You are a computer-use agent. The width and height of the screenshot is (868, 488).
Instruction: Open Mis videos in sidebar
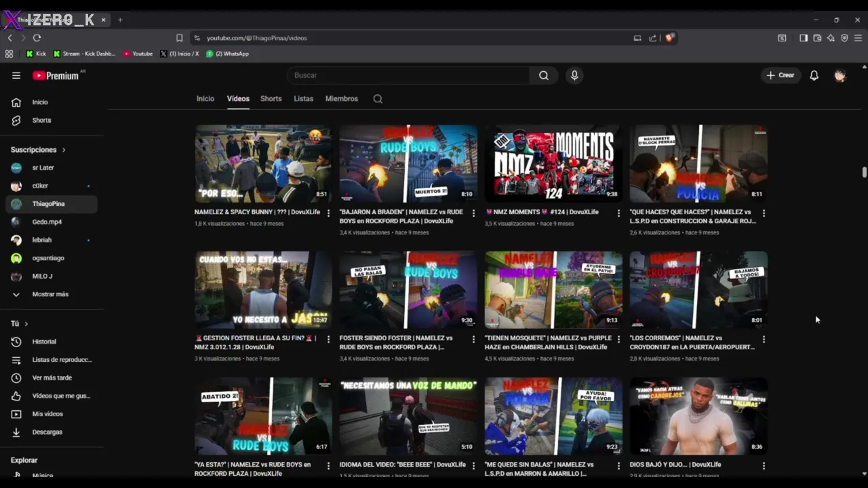[52, 414]
